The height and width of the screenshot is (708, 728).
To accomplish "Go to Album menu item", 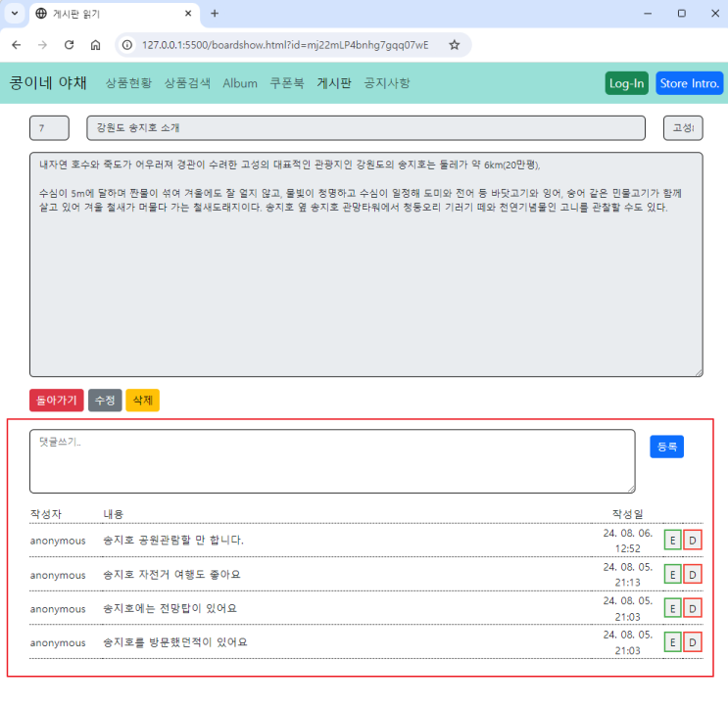I will coord(240,83).
